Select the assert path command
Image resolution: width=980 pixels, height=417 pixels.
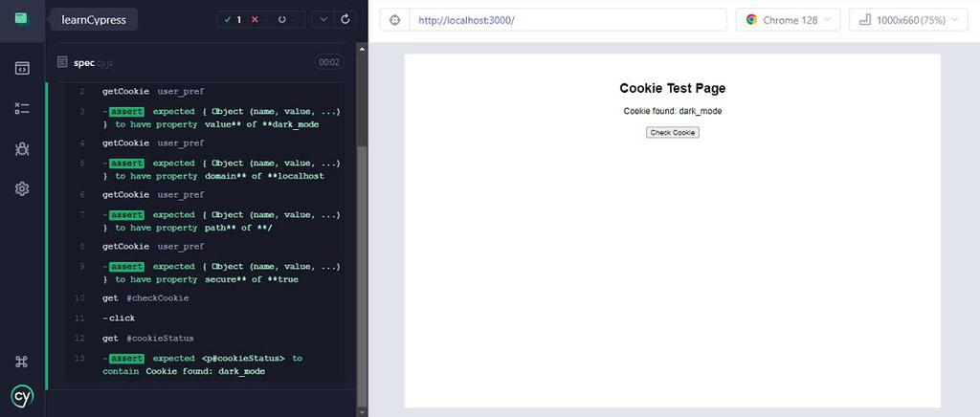point(206,221)
